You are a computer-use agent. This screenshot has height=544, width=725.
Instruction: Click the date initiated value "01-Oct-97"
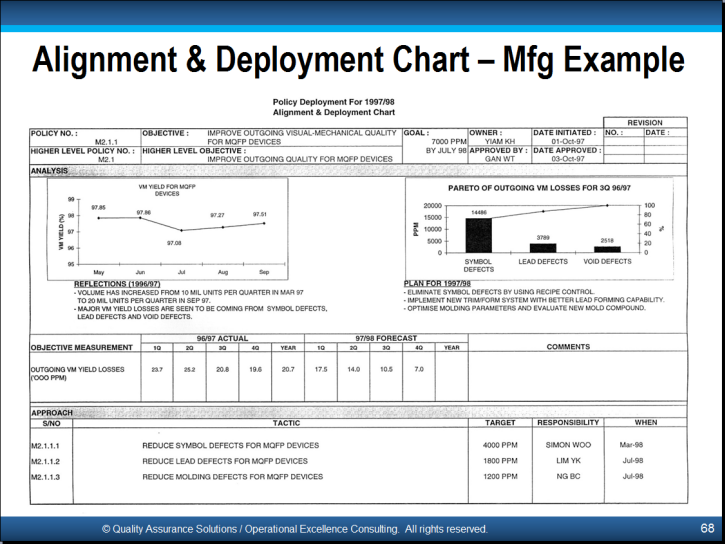[x=568, y=142]
